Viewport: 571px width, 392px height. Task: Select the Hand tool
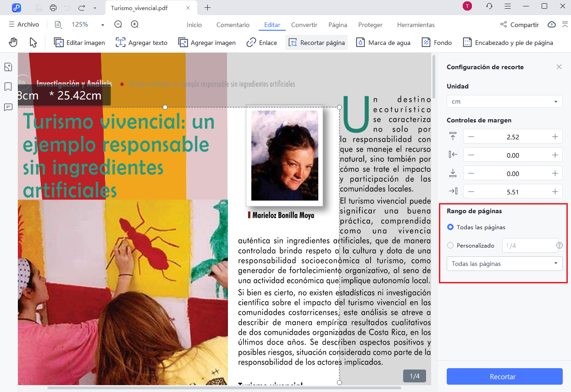click(x=13, y=42)
